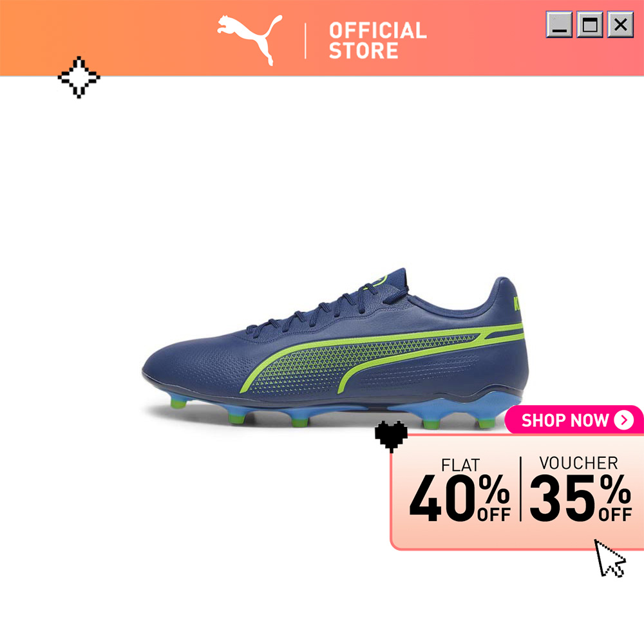Select the VOUCHER 35% OFF offer
644x644 pixels.
[x=580, y=489]
